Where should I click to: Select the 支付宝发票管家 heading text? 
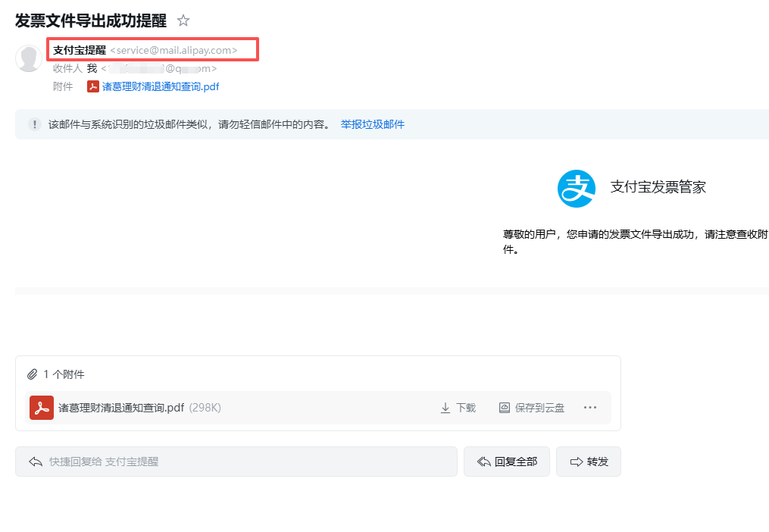pos(658,187)
